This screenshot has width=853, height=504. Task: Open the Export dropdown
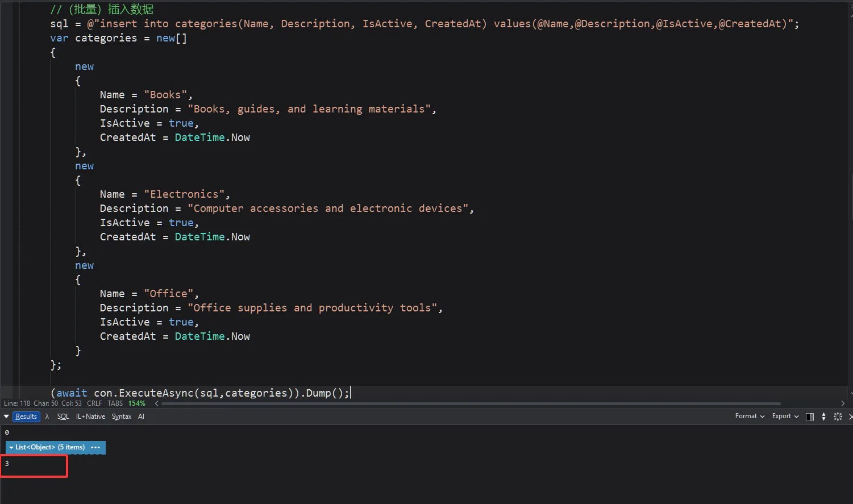[785, 416]
